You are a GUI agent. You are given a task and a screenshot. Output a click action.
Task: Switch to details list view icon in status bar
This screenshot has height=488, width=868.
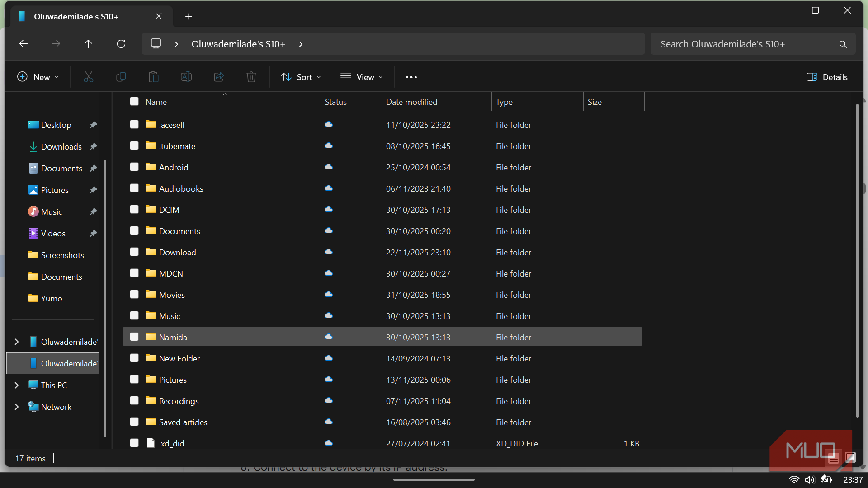point(834,458)
